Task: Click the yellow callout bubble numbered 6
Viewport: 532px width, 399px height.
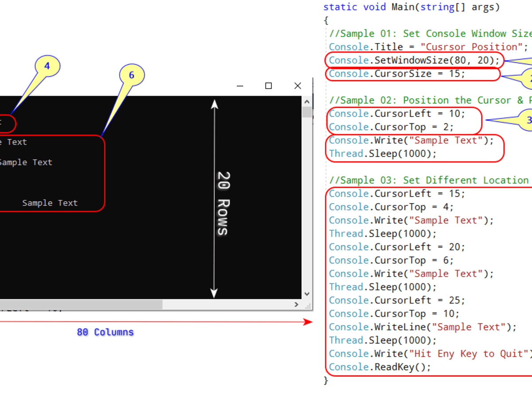Action: (131, 75)
